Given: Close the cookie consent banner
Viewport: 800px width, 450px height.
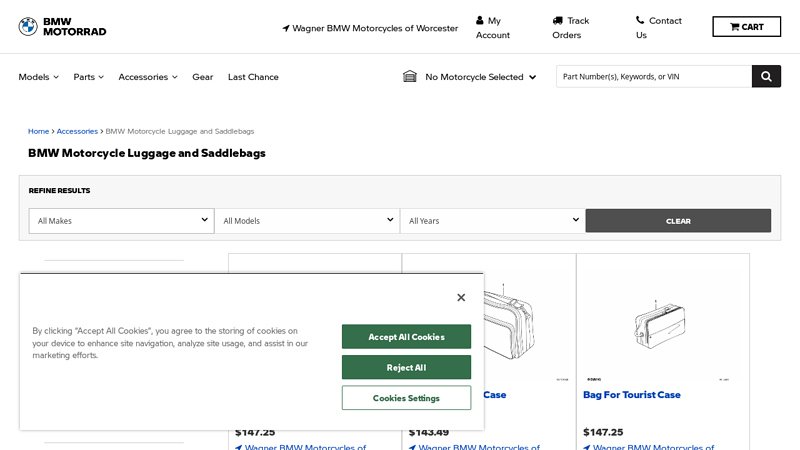Looking at the screenshot, I should 461,297.
